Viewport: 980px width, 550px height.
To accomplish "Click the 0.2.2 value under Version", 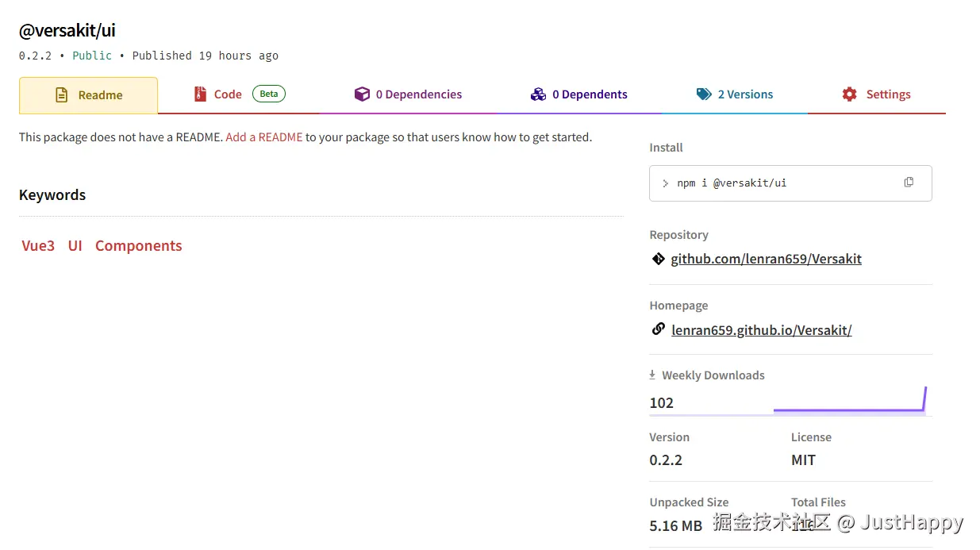I will pos(666,460).
